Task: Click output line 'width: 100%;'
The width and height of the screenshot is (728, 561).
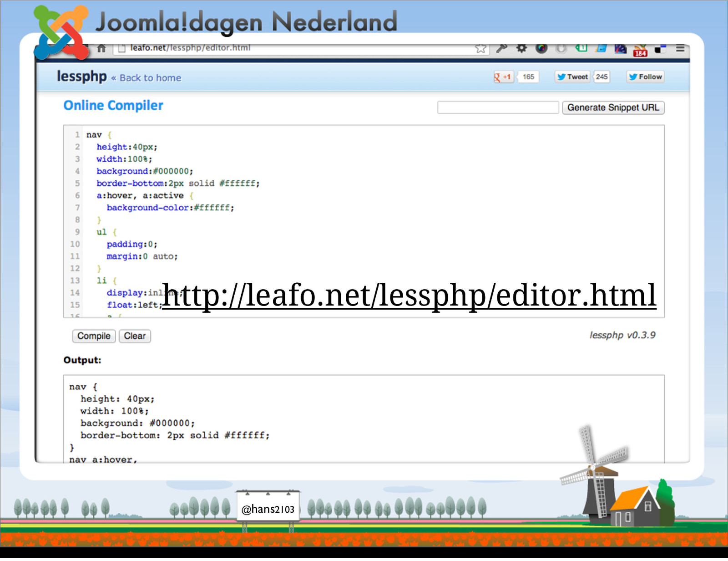Action: 115,411
